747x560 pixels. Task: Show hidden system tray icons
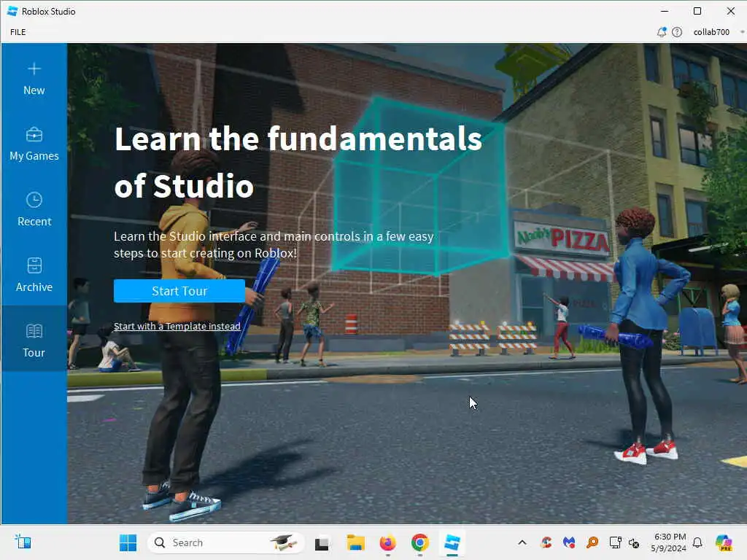(522, 542)
